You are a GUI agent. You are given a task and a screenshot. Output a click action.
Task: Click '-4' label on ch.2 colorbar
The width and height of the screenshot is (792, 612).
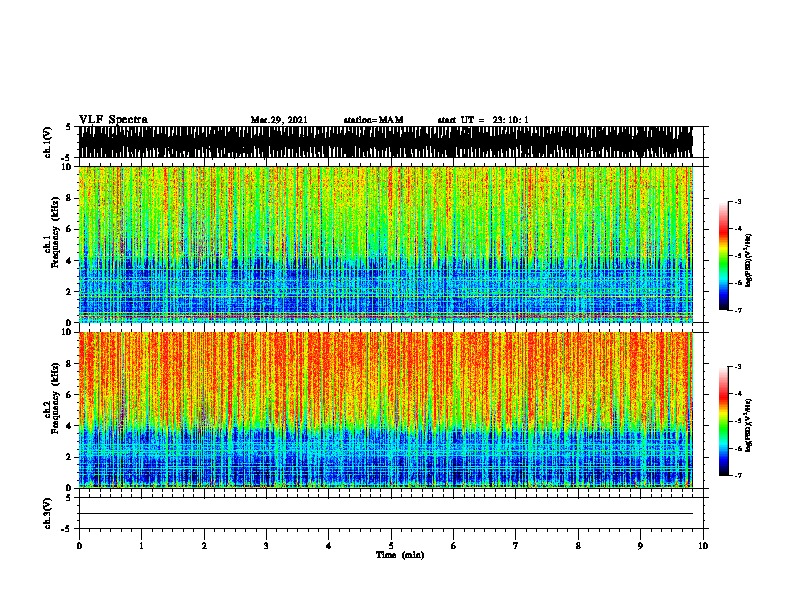[x=737, y=394]
